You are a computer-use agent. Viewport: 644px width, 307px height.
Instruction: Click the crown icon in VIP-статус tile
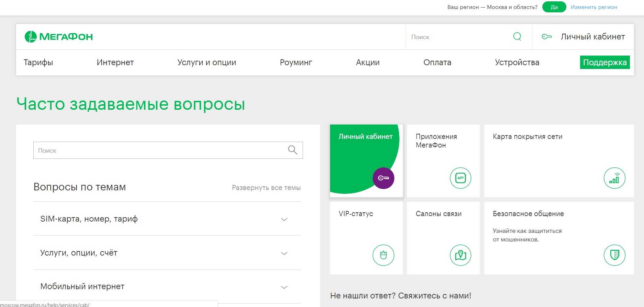383,255
